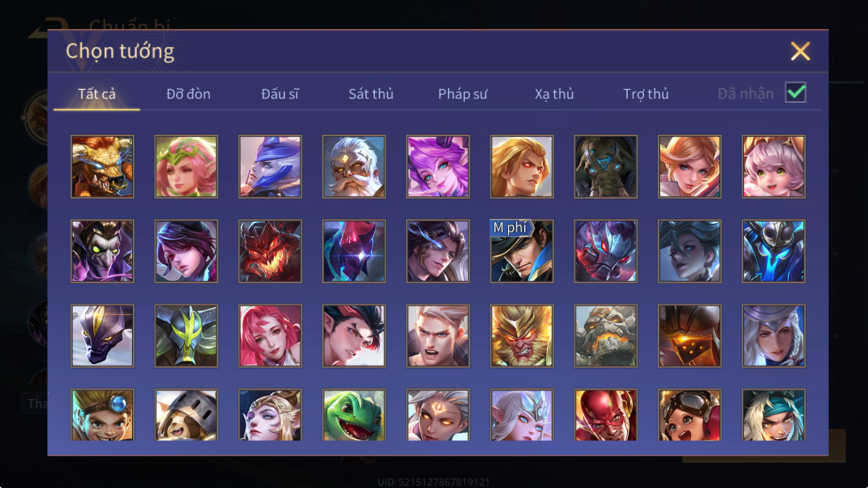The height and width of the screenshot is (488, 868).
Task: Select the horned bull hero portrait
Action: point(102,167)
